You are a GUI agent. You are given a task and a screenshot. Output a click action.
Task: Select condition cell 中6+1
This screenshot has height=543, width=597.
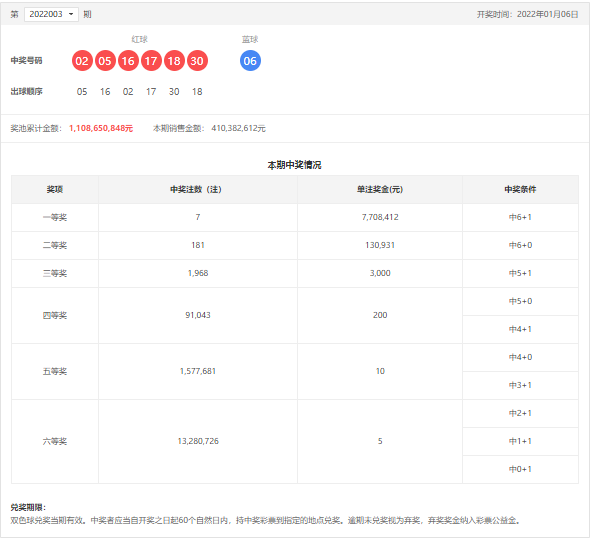[520, 217]
